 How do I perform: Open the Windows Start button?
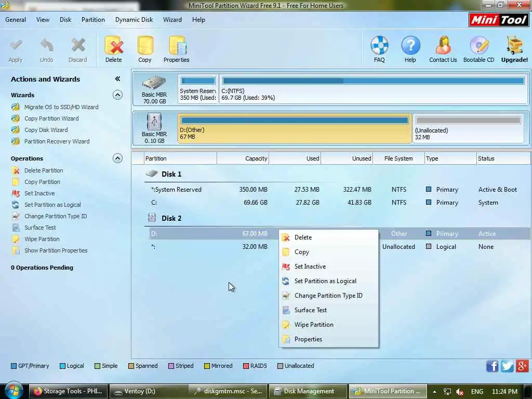click(x=13, y=391)
